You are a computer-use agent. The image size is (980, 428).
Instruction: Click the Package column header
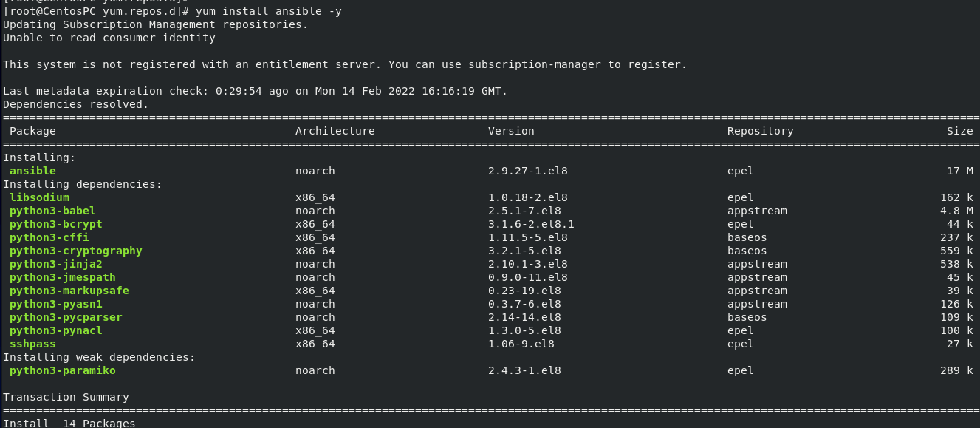coord(32,131)
